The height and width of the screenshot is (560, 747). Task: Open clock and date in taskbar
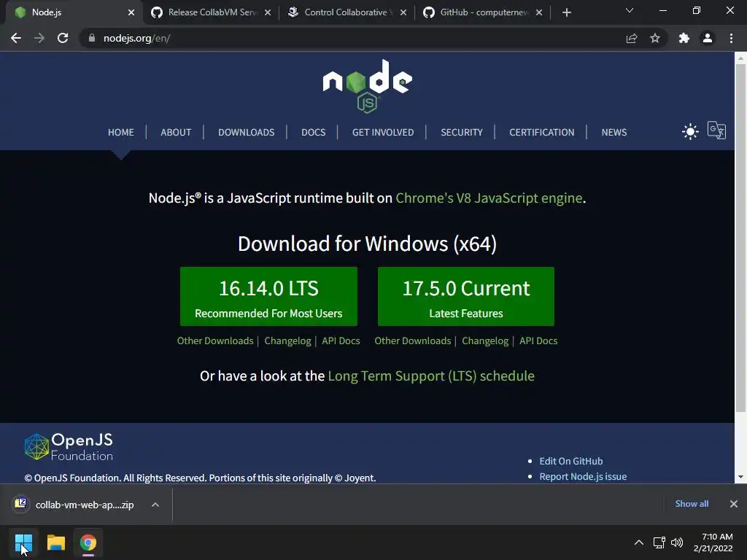713,542
